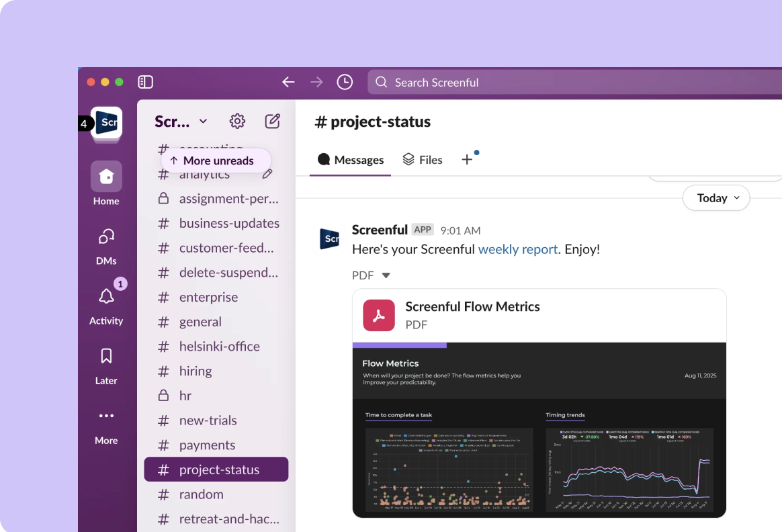Open the hr private channel
Screen dimensions: 782x532
point(216,396)
